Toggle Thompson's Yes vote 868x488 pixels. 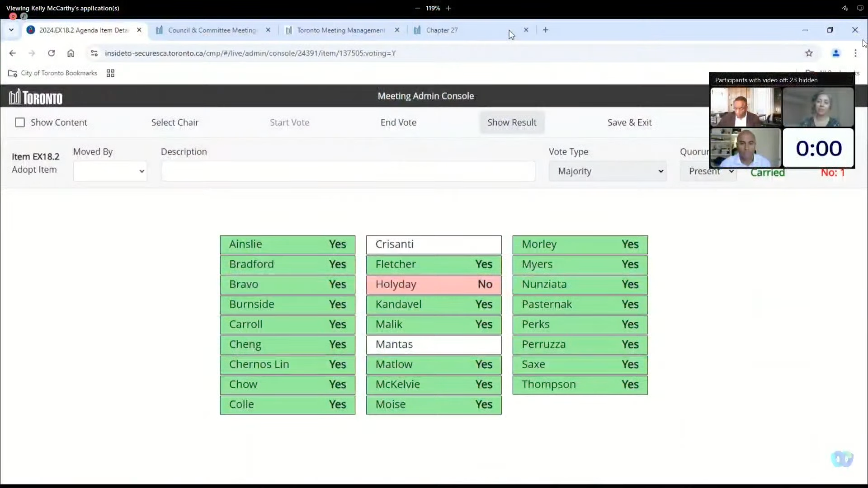580,385
